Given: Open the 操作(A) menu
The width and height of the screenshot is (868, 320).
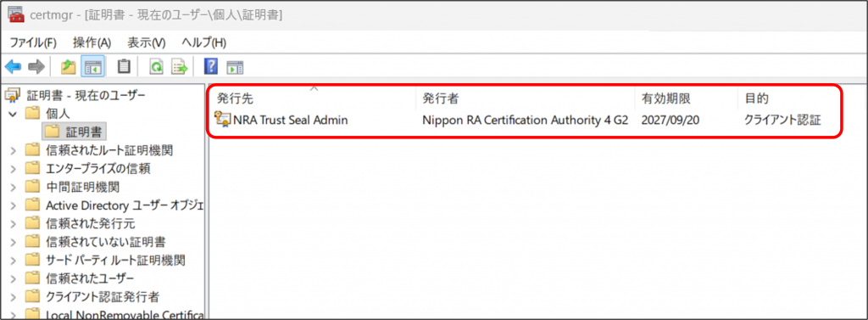Looking at the screenshot, I should (x=92, y=42).
